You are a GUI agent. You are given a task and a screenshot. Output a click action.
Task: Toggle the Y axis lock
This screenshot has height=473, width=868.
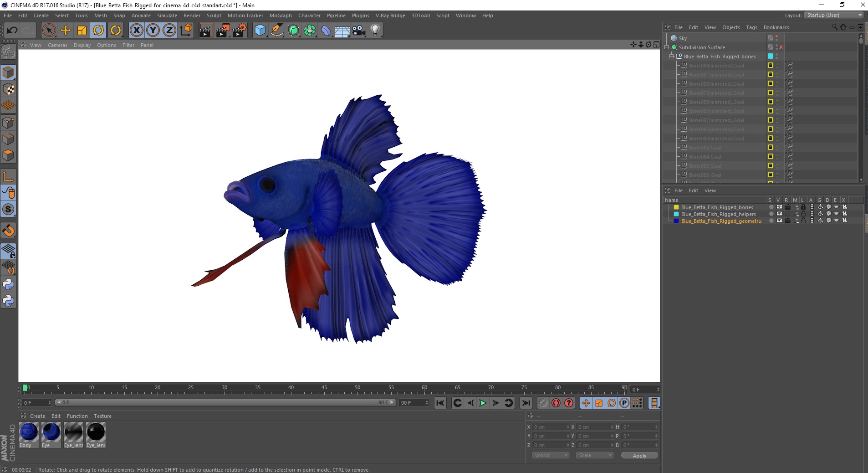tap(153, 31)
